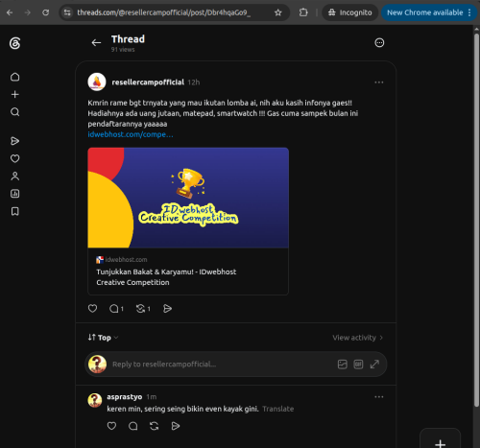Click the resellercampofficial avatar
480x448 pixels.
[97, 82]
